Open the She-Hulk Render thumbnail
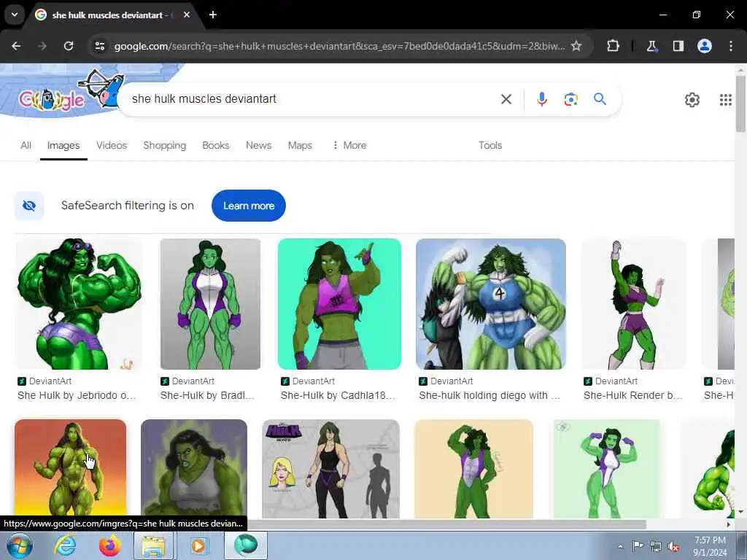The width and height of the screenshot is (747, 560). point(635,304)
